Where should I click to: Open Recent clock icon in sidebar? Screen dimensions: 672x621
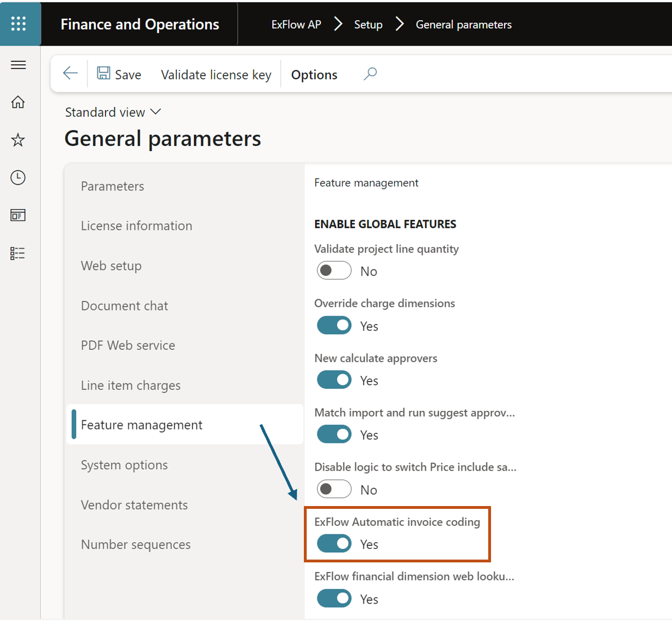[x=18, y=178]
